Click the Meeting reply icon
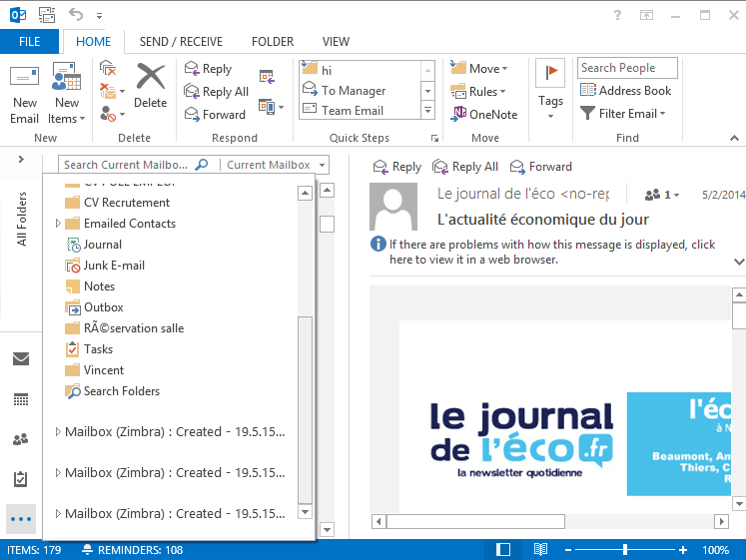Screen dimensions: 746x560 point(267,76)
